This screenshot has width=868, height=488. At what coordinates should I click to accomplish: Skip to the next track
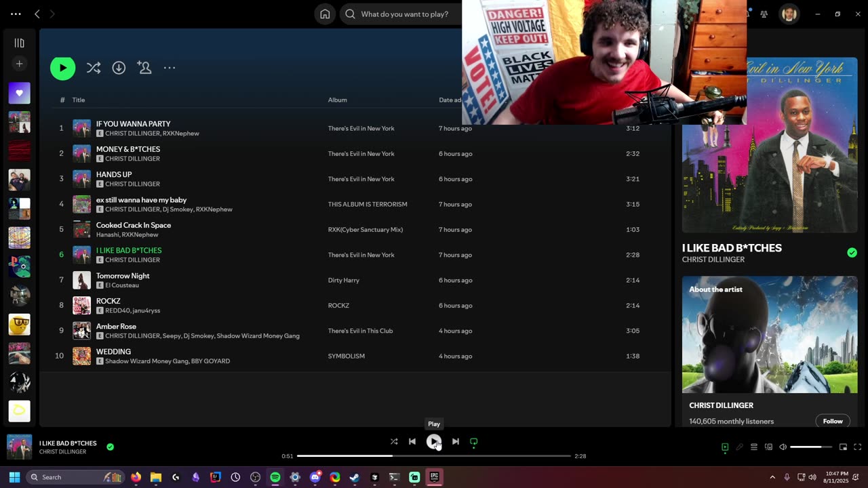[x=456, y=441]
